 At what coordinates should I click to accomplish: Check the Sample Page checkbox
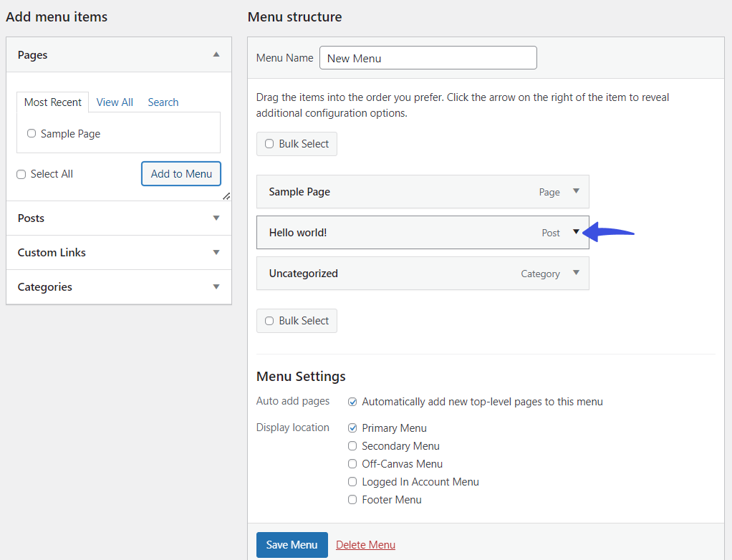(x=32, y=133)
